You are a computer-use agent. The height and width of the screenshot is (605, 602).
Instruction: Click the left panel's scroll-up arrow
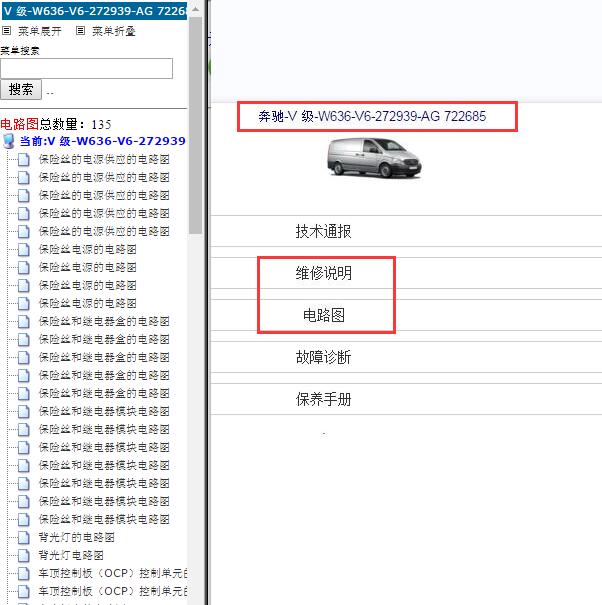196,9
